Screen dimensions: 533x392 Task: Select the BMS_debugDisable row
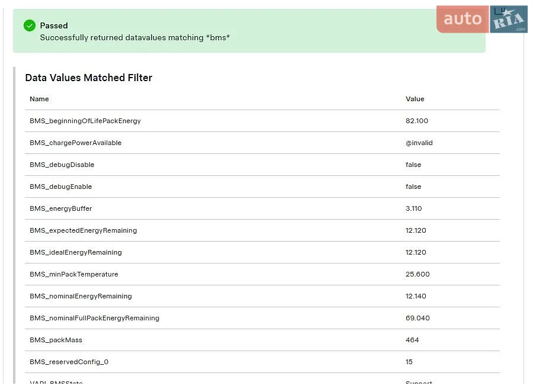pyautogui.click(x=262, y=165)
